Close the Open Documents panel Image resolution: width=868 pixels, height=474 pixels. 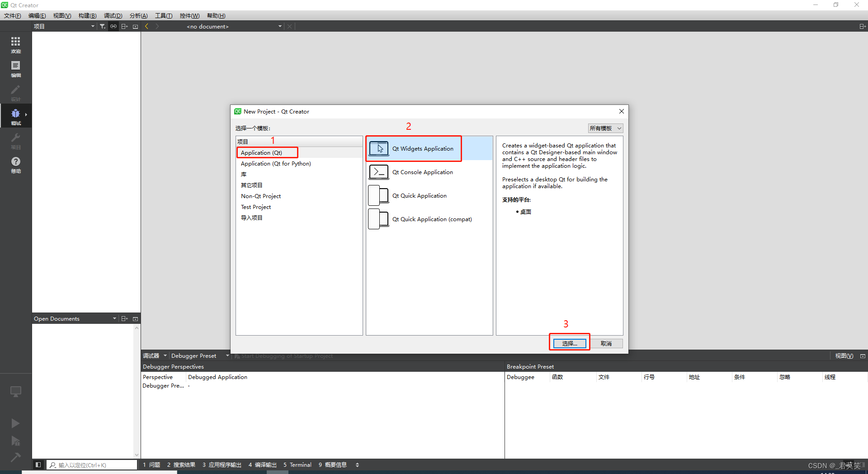pos(135,319)
